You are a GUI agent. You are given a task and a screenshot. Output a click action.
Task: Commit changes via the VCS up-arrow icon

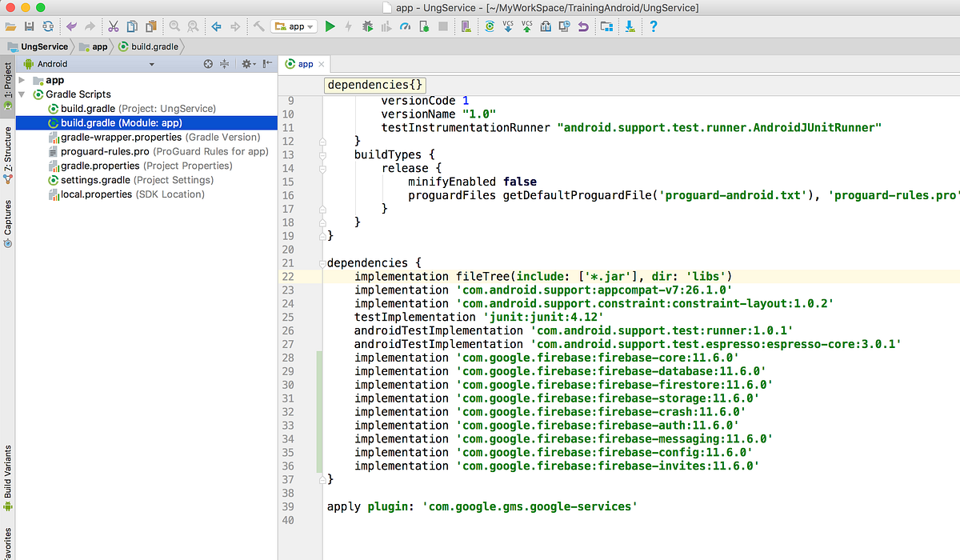click(526, 26)
